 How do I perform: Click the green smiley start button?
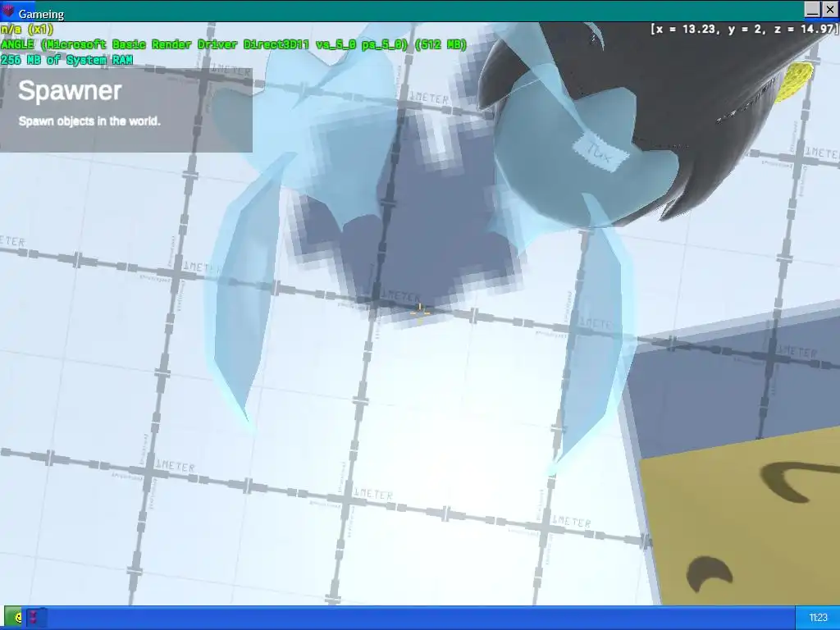pyautogui.click(x=13, y=618)
